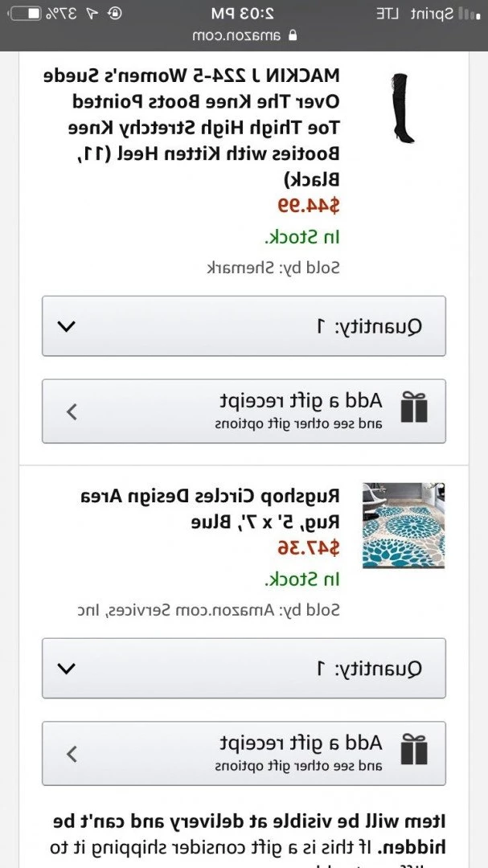The width and height of the screenshot is (488, 868).
Task: Add a gift receipt for the rug
Action: click(244, 753)
